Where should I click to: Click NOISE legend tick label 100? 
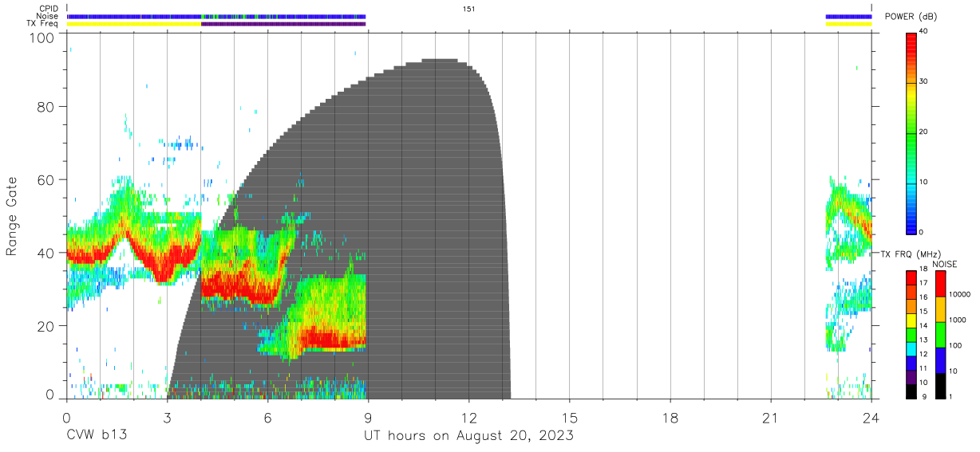[955, 345]
